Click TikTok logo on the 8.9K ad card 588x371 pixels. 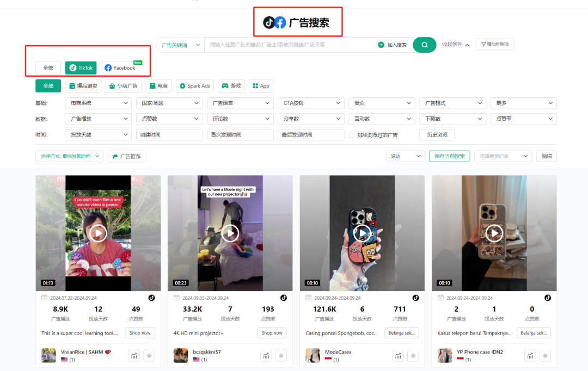pos(151,298)
